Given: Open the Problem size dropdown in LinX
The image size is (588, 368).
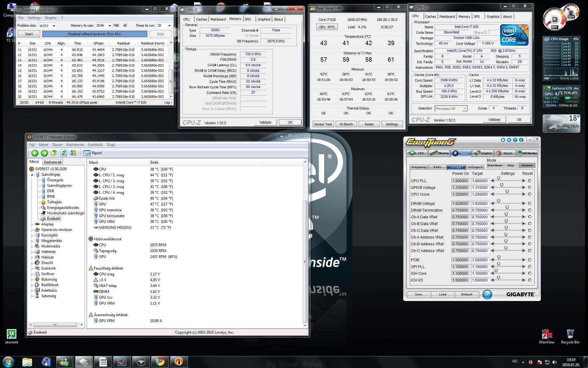Looking at the screenshot, I should click(54, 26).
